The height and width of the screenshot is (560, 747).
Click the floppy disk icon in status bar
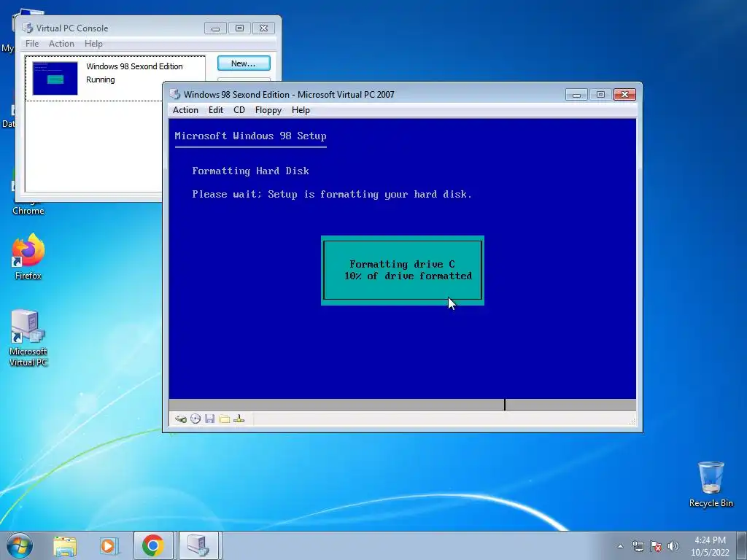[209, 419]
